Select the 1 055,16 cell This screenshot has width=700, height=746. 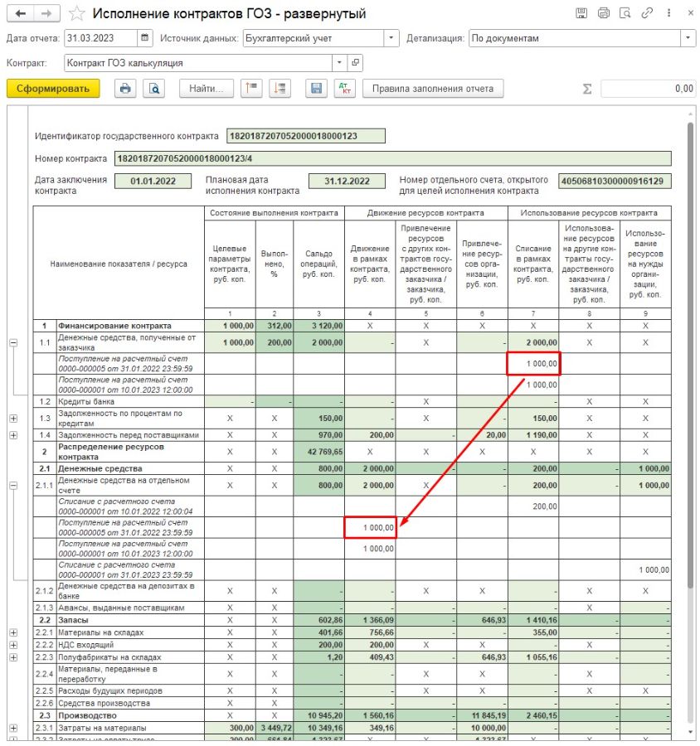tap(533, 657)
